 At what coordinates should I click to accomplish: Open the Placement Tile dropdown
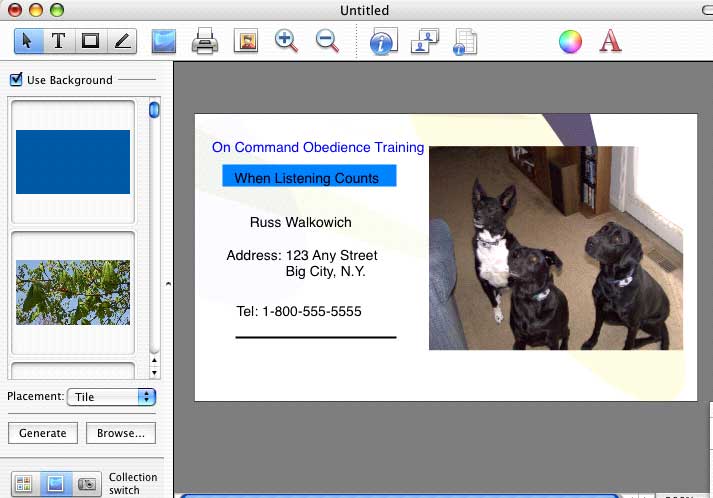coord(111,397)
